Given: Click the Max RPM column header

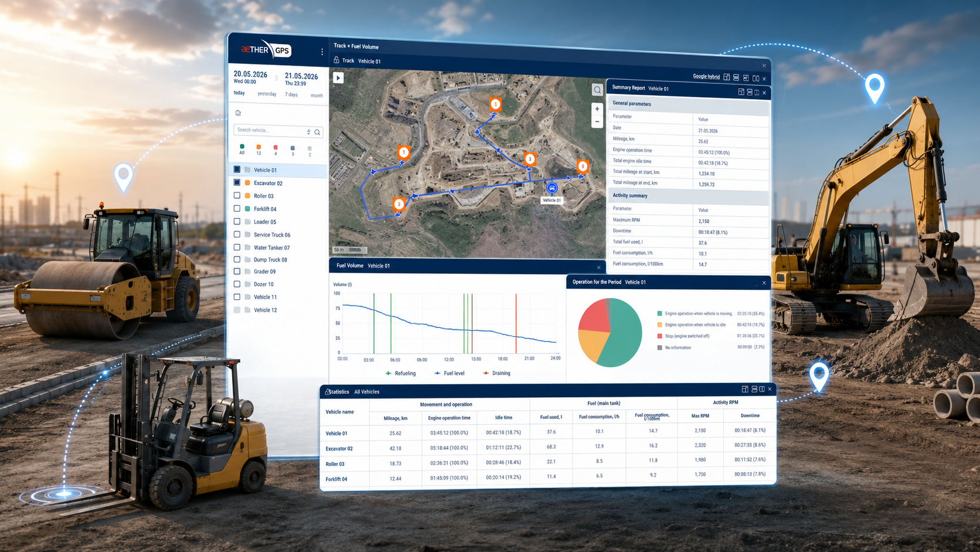Looking at the screenshot, I should pyautogui.click(x=700, y=416).
